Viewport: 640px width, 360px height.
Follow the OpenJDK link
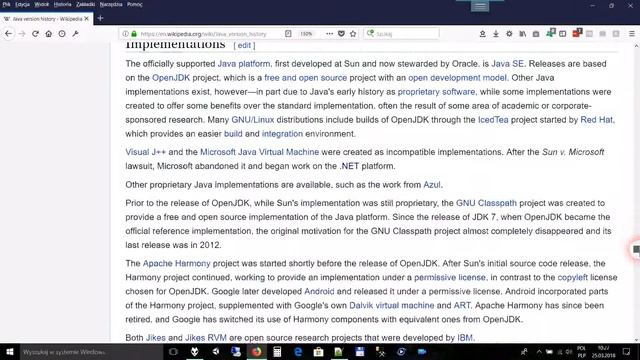pos(171,78)
